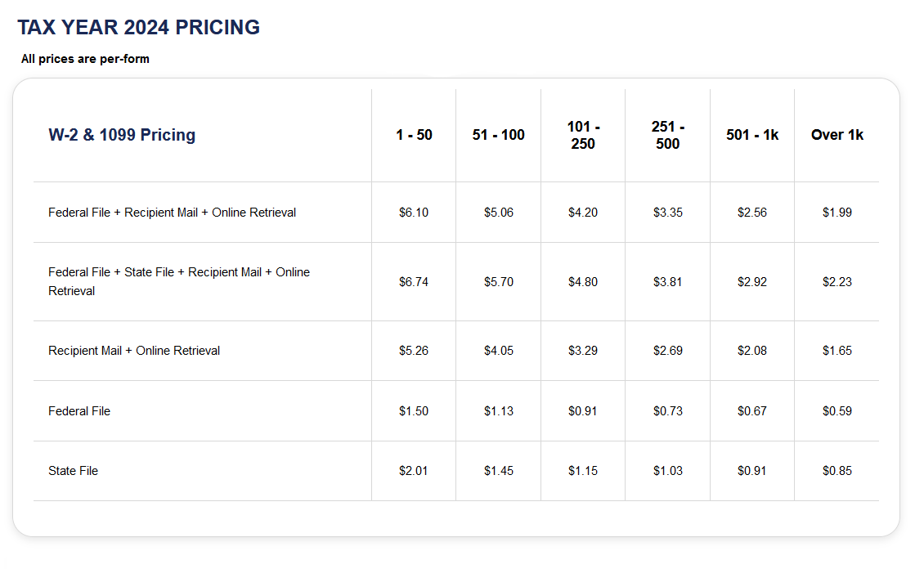Click the $3.29 Recipient Mail price cell
The width and height of the screenshot is (924, 569).
click(x=583, y=351)
